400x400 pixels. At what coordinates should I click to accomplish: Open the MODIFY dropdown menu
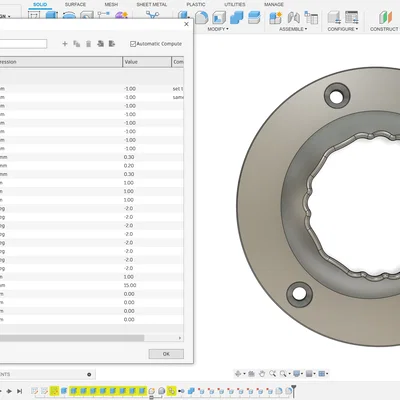click(x=218, y=29)
